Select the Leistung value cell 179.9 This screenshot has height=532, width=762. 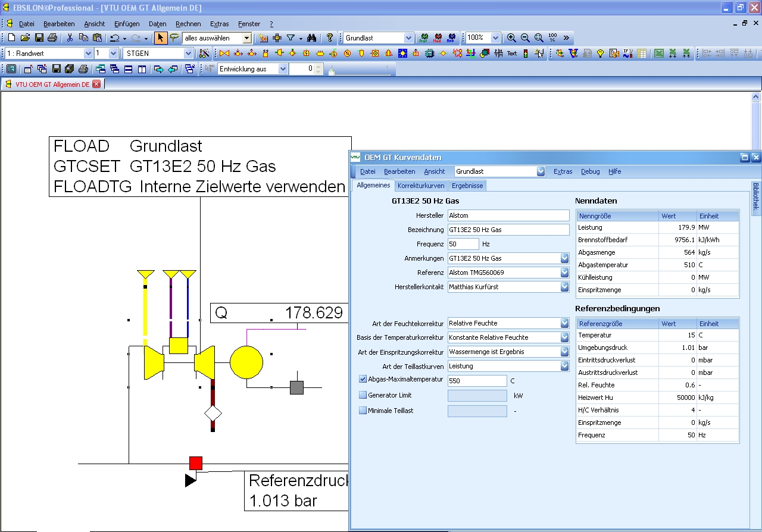coord(677,227)
